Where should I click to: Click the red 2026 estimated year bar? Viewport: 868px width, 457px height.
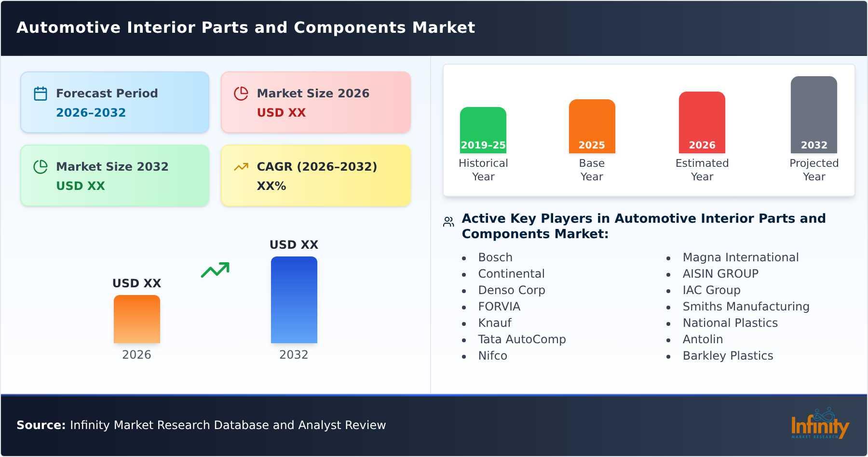coord(702,122)
